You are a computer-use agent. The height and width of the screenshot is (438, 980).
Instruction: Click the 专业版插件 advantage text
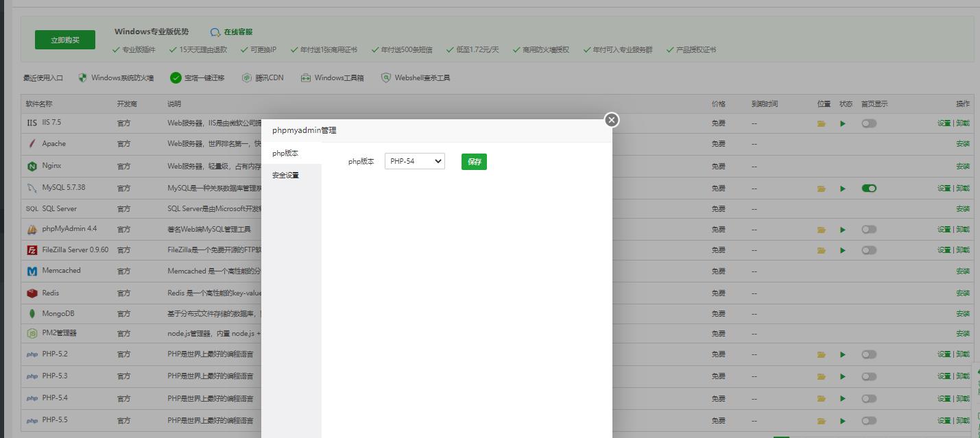139,50
